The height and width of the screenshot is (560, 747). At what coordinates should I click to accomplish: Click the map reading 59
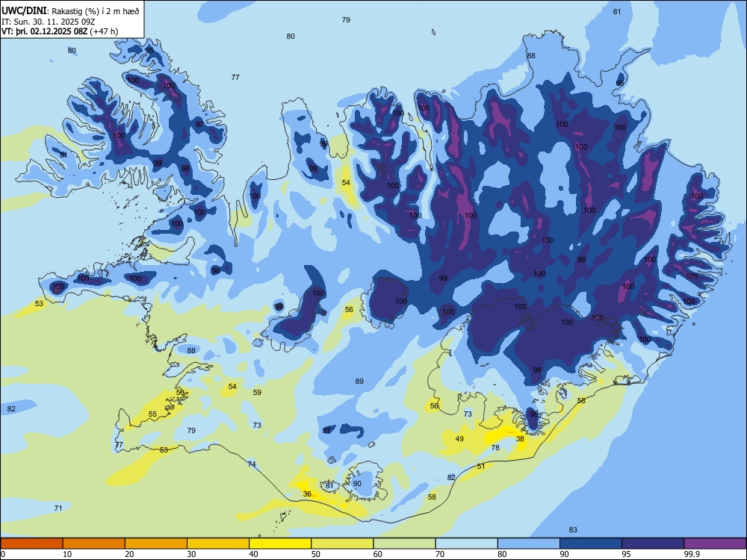pos(257,393)
